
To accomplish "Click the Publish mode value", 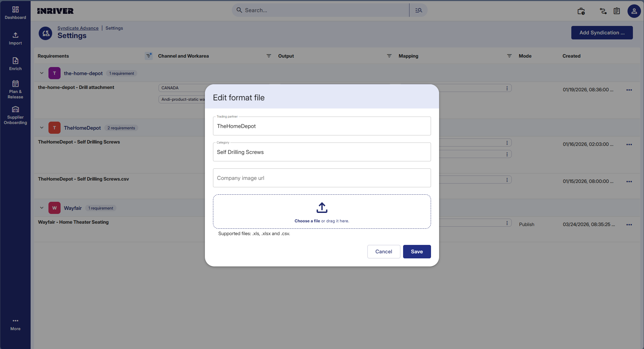I will (x=527, y=224).
